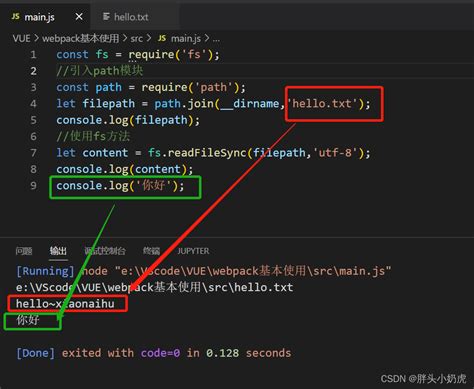Image resolution: width=474 pixels, height=389 pixels.
Task: Click "require('path');" on line 3
Action: coord(194,87)
